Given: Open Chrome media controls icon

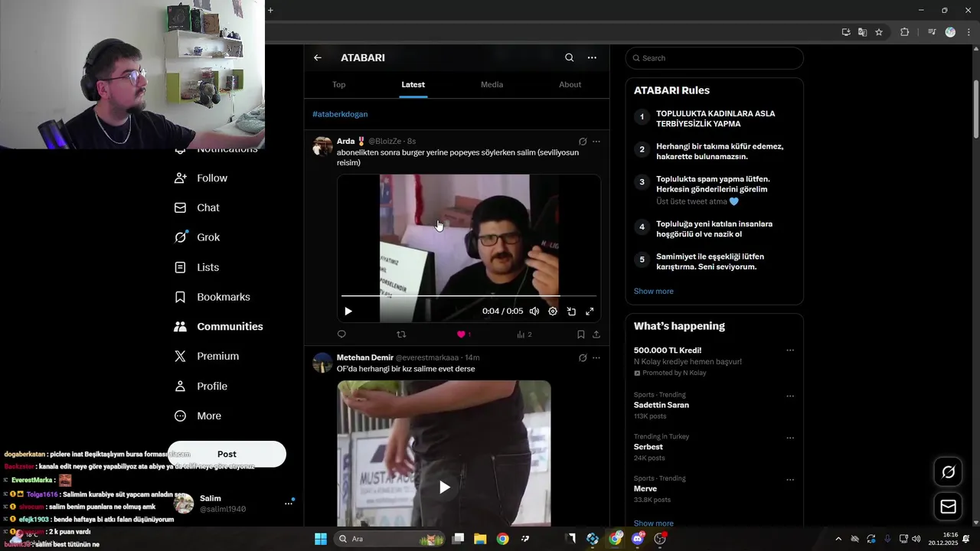Looking at the screenshot, I should click(932, 32).
